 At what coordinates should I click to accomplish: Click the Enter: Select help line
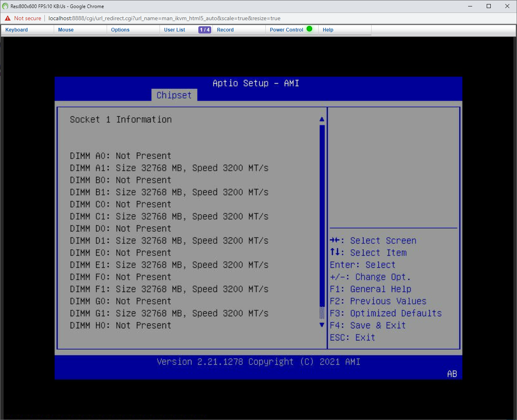[x=363, y=265]
